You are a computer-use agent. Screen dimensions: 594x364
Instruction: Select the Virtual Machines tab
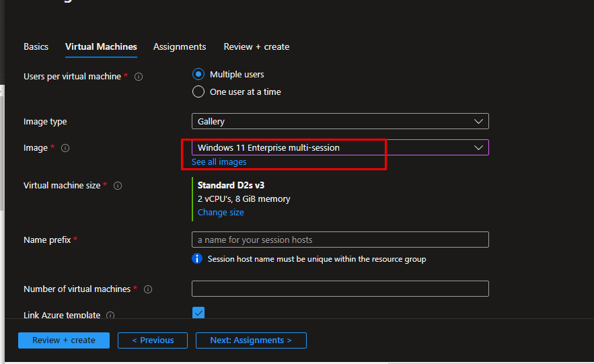pos(101,47)
